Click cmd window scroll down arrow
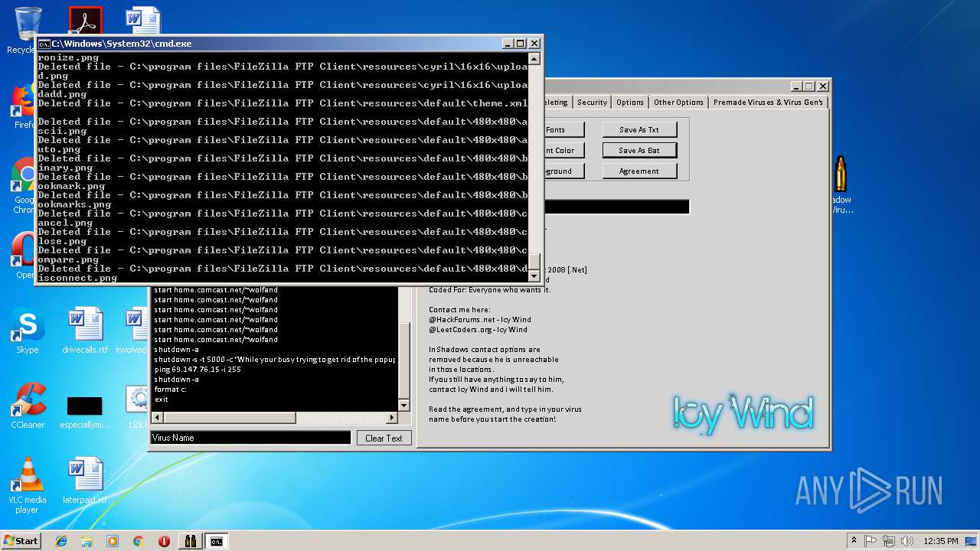This screenshot has width=980, height=551. [534, 277]
